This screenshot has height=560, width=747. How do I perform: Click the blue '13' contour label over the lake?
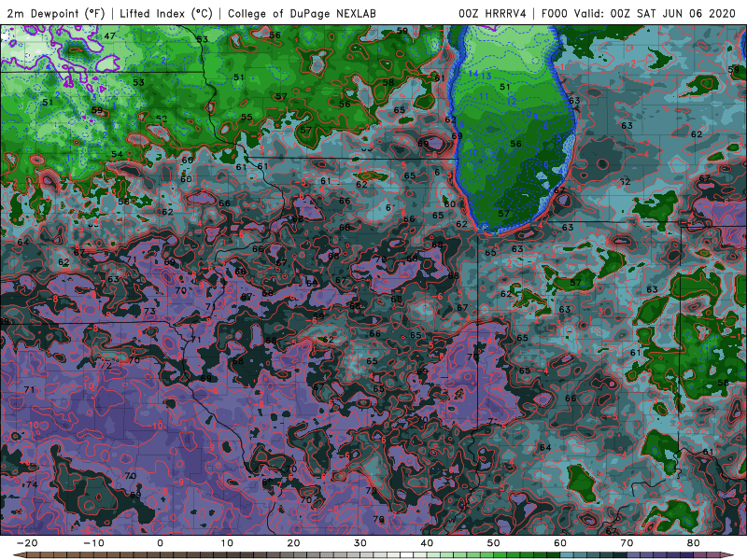point(486,76)
